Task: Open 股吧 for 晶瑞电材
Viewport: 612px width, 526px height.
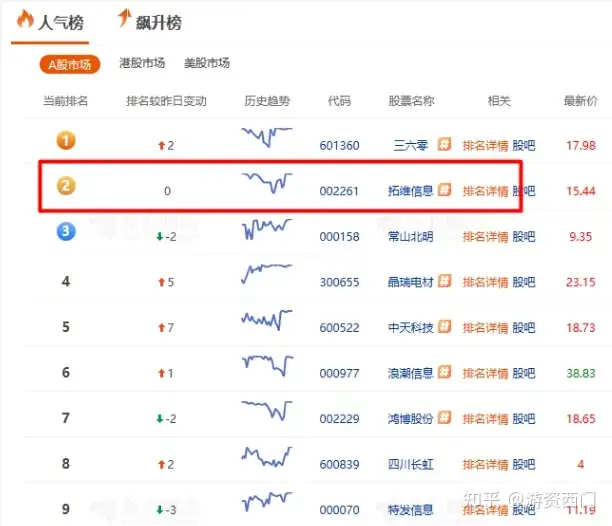Action: click(x=524, y=282)
